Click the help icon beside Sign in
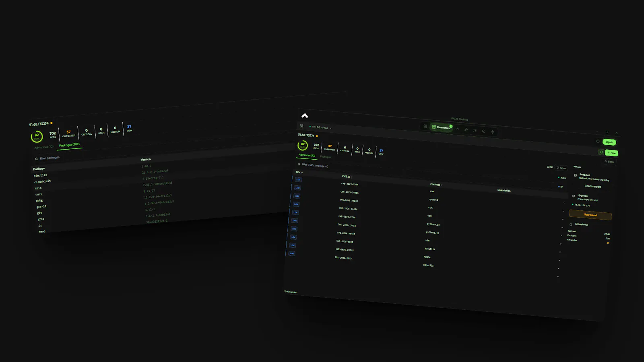The height and width of the screenshot is (362, 644). click(x=598, y=141)
